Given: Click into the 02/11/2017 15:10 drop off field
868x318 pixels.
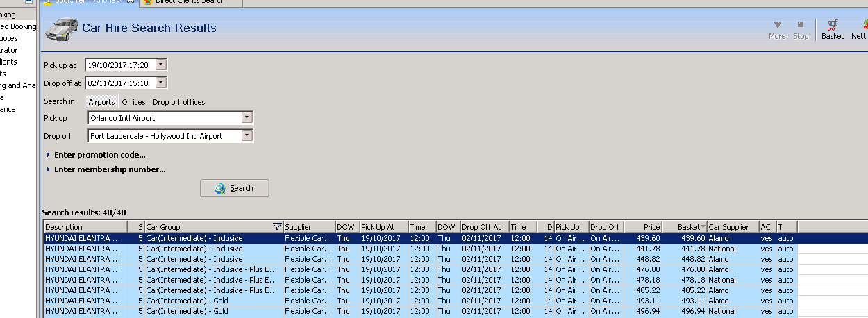Looking at the screenshot, I should pyautogui.click(x=120, y=83).
